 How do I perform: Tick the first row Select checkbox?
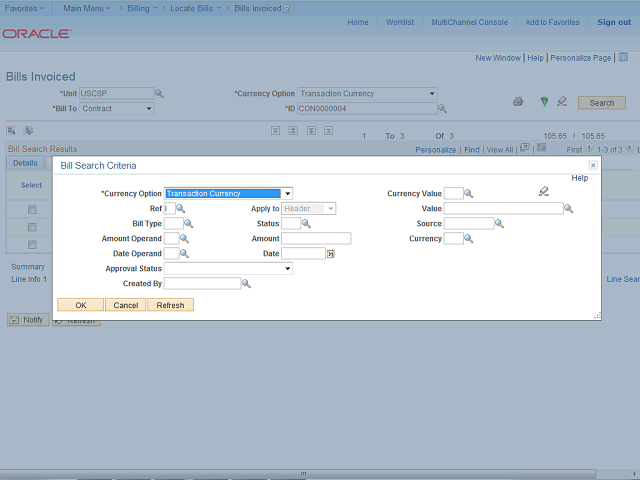32,209
